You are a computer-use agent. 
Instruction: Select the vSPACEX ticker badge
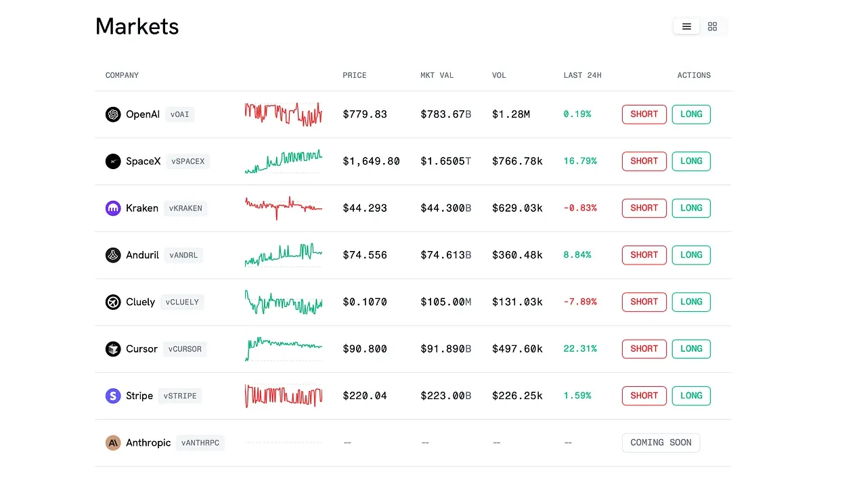coord(187,161)
